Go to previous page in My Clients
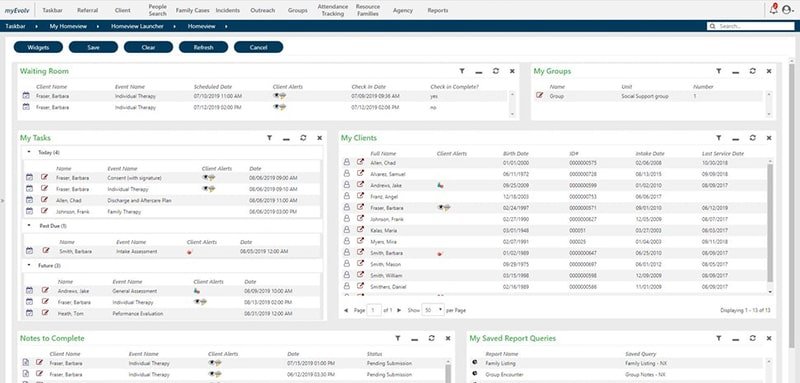The height and width of the screenshot is (383, 800). (346, 310)
